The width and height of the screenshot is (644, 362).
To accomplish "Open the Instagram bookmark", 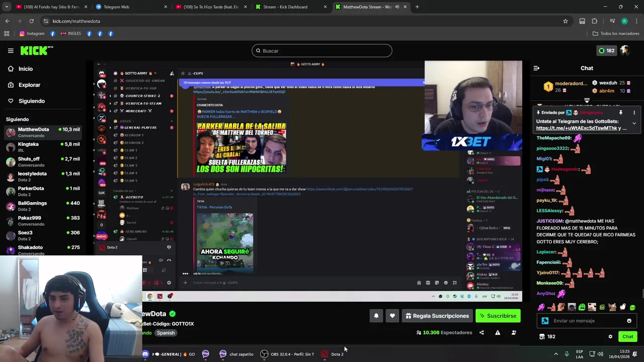I will coord(32,34).
